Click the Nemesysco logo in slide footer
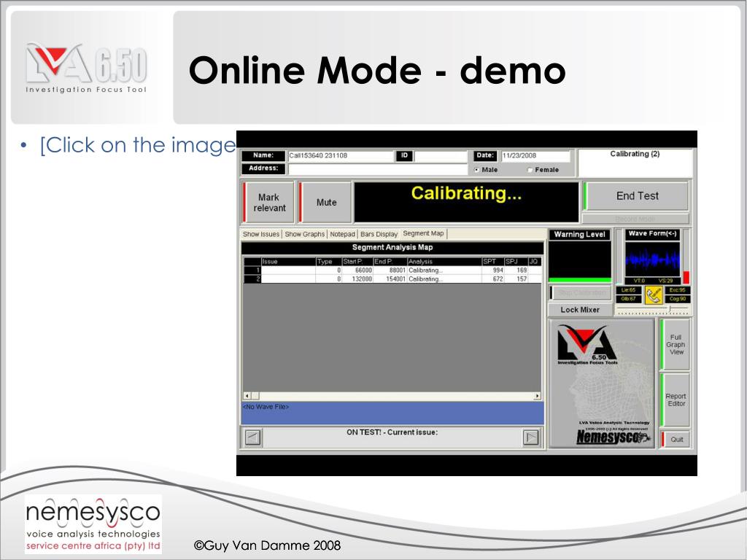Screen dimensions: 747x560 (93, 524)
